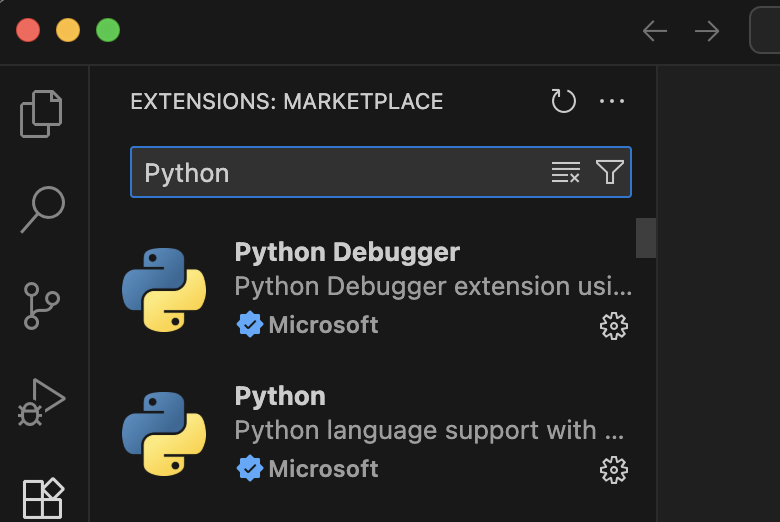This screenshot has height=522, width=780.
Task: Click the Python extension logo thumbnail
Action: [x=164, y=434]
